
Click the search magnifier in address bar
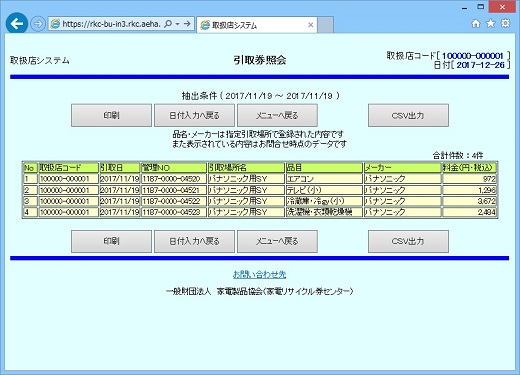pyautogui.click(x=168, y=24)
